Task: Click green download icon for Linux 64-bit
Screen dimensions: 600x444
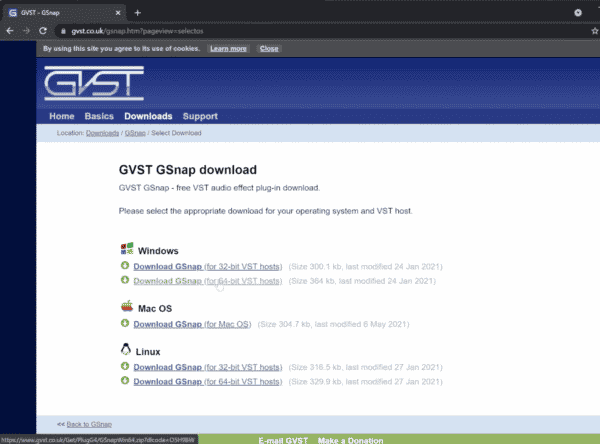Action: 125,380
